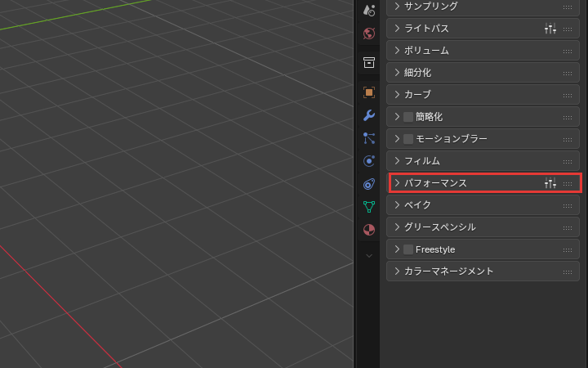Click the grip handle on グリースペンシル panel
The image size is (588, 368).
[568, 228]
